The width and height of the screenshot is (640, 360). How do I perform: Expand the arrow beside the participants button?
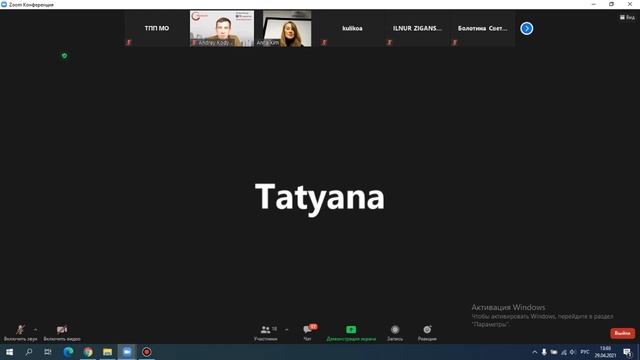[287, 329]
